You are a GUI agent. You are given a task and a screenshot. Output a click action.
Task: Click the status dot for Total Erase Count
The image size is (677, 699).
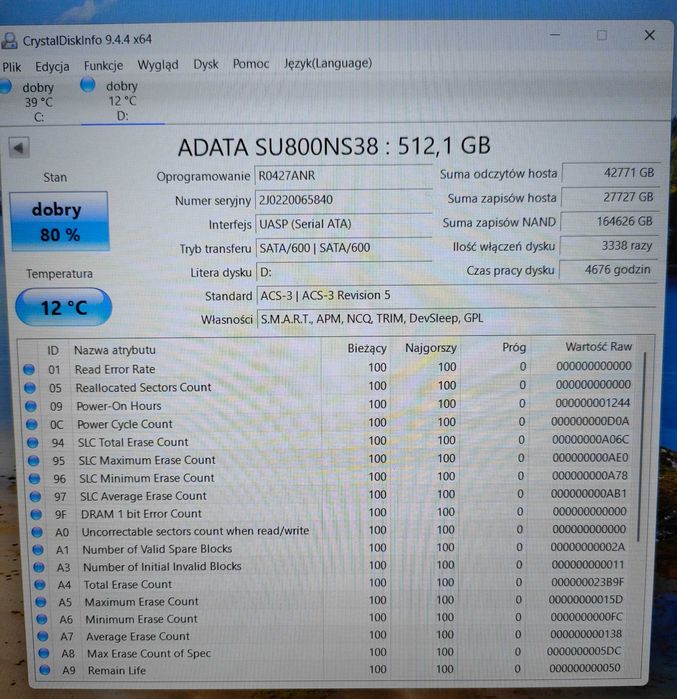pyautogui.click(x=40, y=585)
